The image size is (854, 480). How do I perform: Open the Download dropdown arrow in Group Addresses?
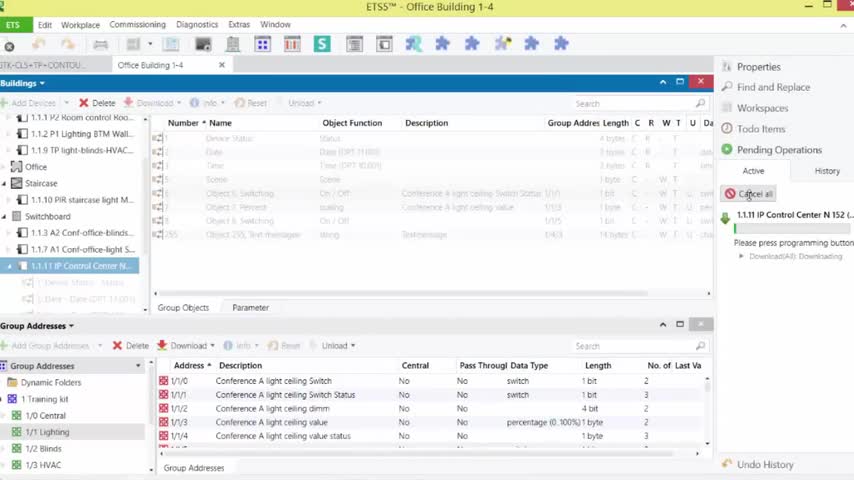pos(212,346)
